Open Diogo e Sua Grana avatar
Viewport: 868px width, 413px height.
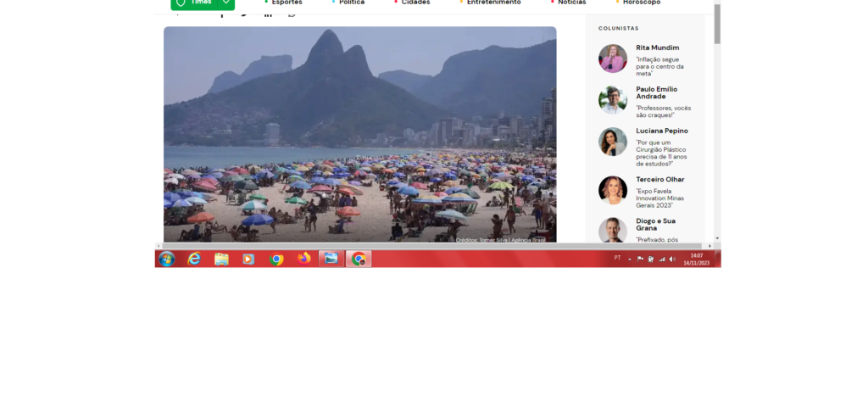click(x=613, y=231)
